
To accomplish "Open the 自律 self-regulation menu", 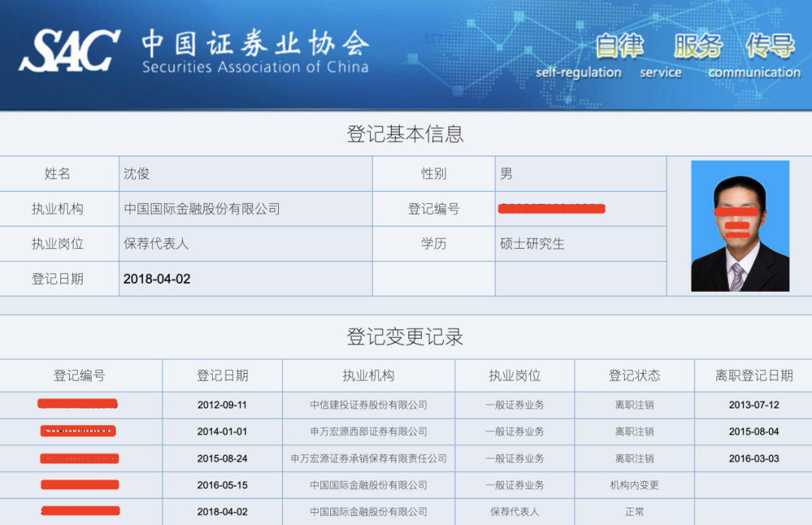I will (578, 56).
